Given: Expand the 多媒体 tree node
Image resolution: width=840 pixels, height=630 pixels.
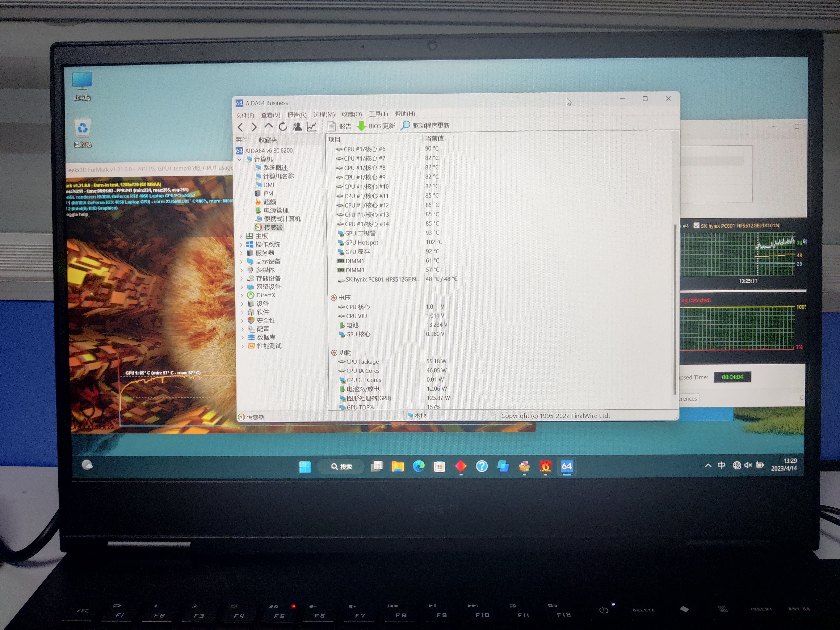Looking at the screenshot, I should (241, 270).
